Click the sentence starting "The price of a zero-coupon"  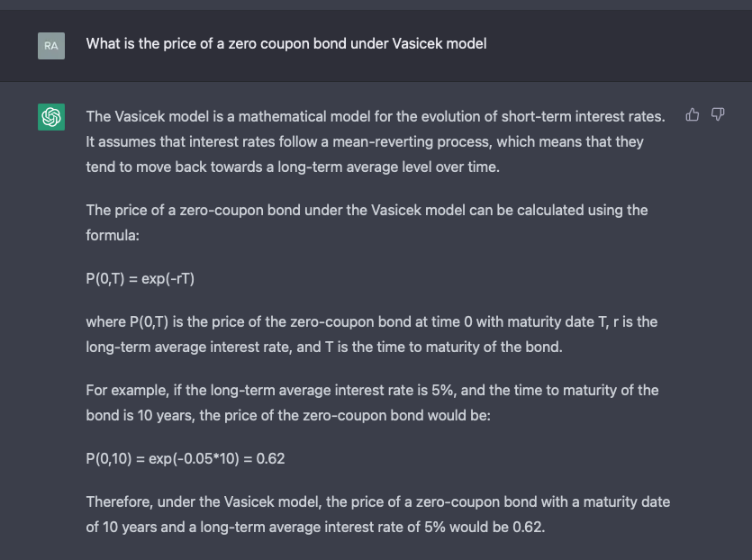(x=366, y=210)
